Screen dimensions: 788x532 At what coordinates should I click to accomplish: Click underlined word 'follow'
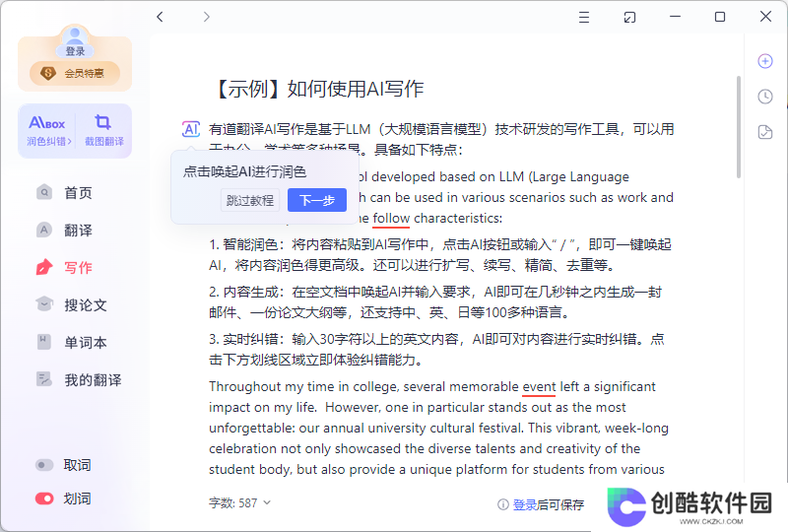391,219
